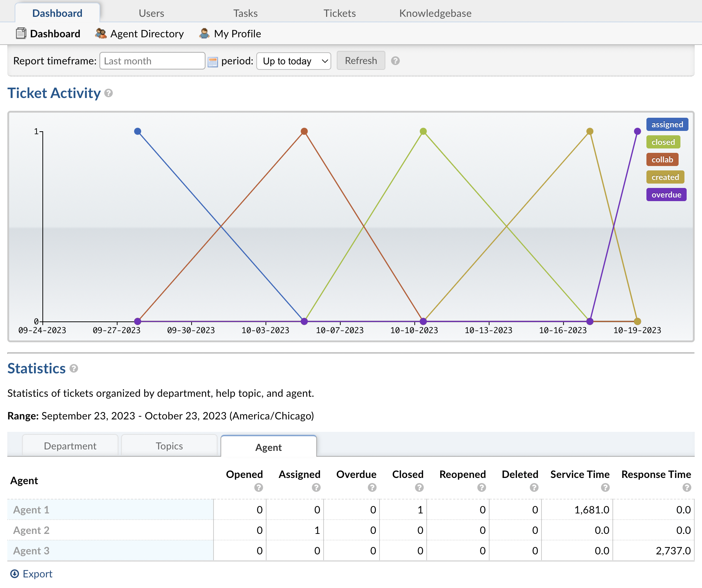Click help icon under Opened column

point(258,487)
